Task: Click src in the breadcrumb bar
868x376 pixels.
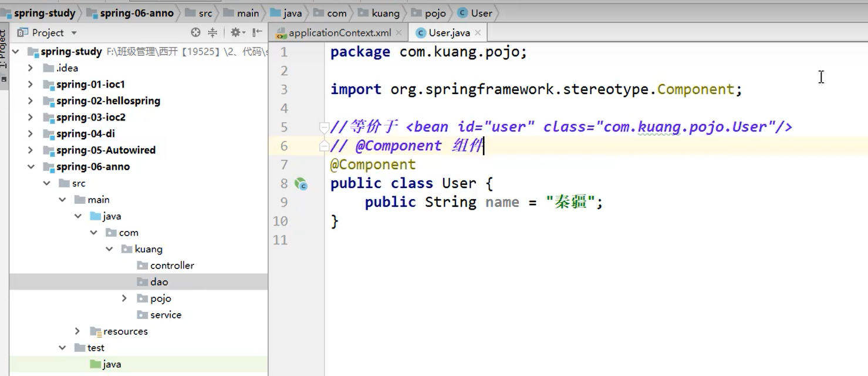Action: pyautogui.click(x=200, y=13)
